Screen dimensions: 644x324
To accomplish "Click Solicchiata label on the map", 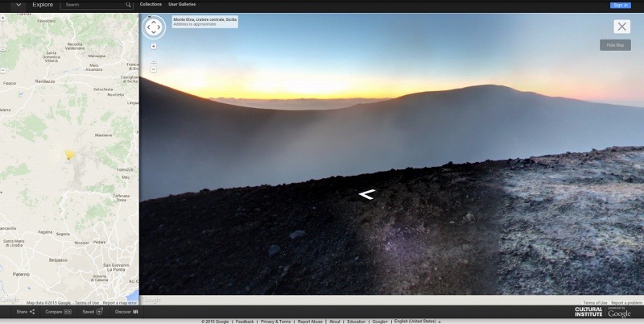I will (103, 89).
